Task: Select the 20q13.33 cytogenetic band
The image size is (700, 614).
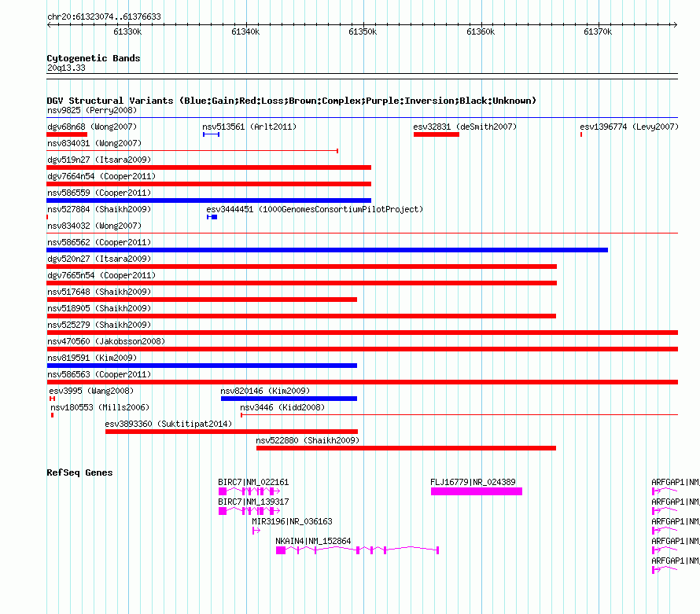Action: 363,76
